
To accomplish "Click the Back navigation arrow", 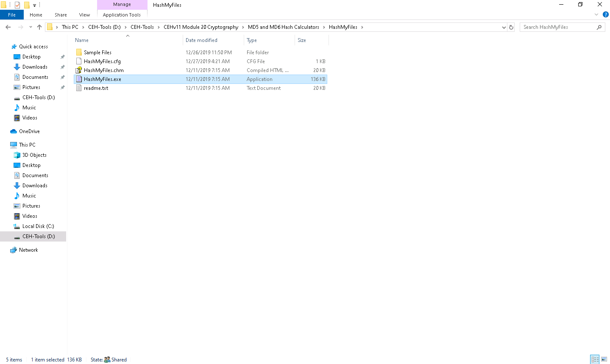I will [x=8, y=27].
